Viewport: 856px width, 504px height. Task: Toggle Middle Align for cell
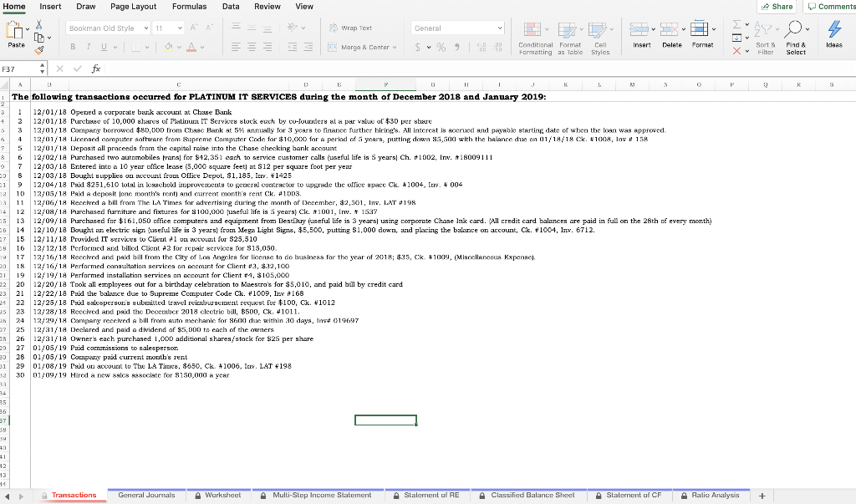pos(252,28)
